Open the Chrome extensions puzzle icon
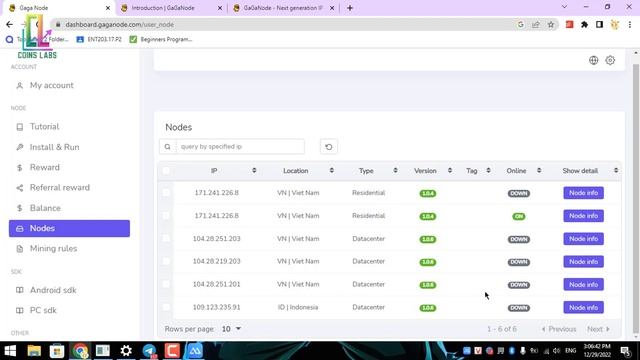This screenshot has width=640, height=360. pos(584,25)
